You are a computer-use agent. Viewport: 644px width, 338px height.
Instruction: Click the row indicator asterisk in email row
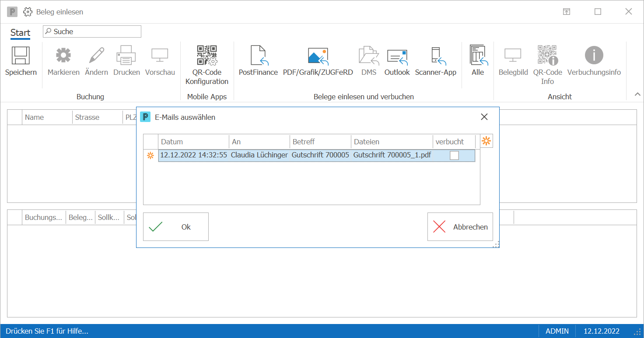(150, 155)
